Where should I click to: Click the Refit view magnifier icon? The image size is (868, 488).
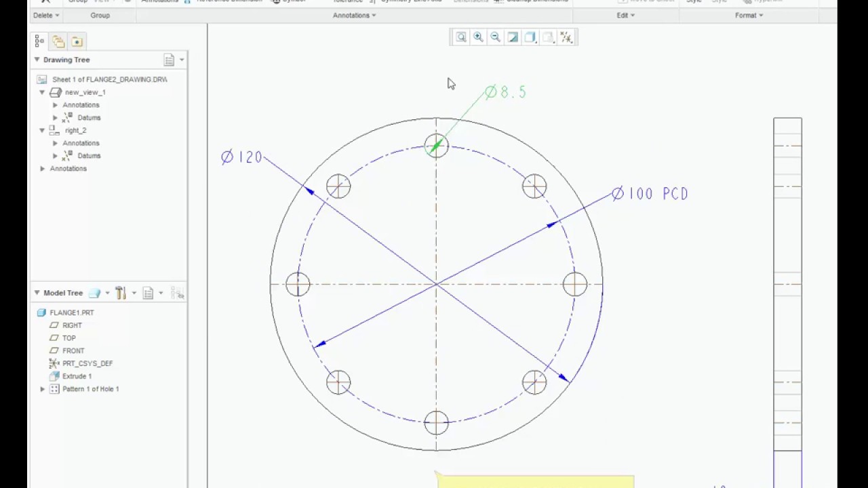click(x=460, y=37)
